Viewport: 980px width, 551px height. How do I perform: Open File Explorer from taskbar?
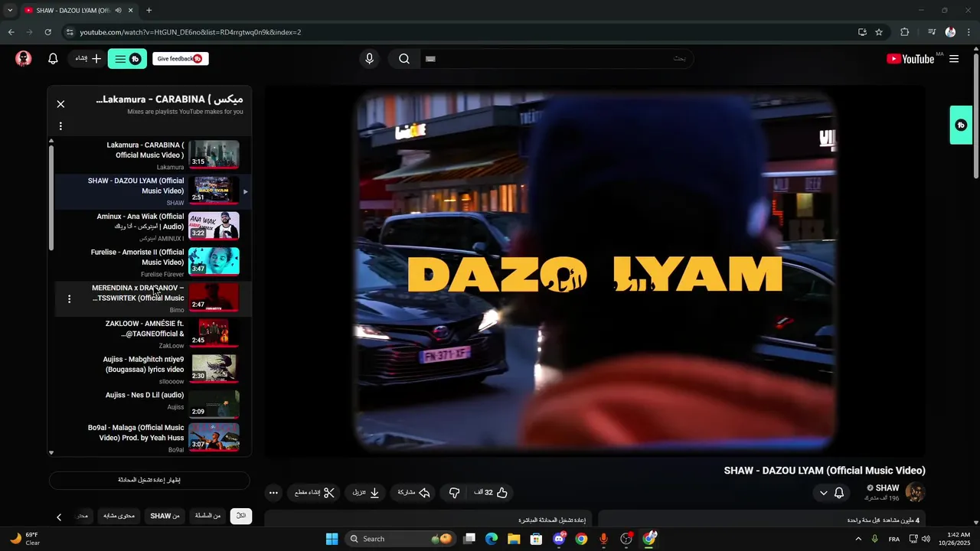point(514,539)
